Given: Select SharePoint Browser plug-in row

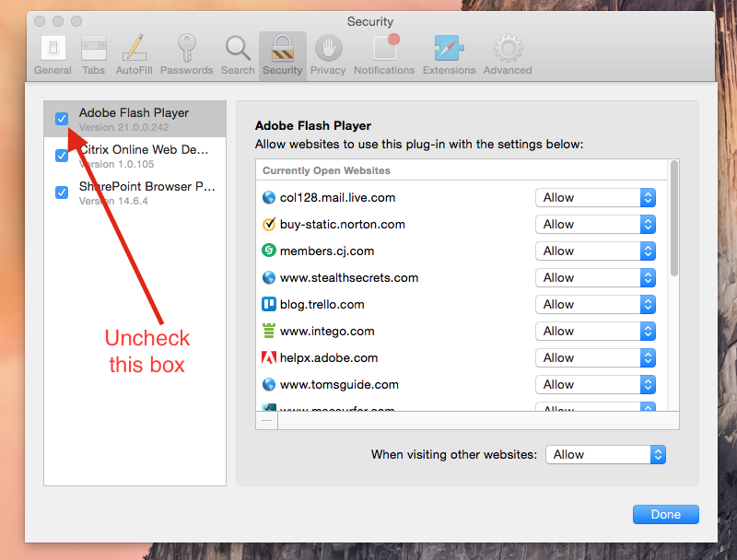Looking at the screenshot, I should pyautogui.click(x=135, y=192).
